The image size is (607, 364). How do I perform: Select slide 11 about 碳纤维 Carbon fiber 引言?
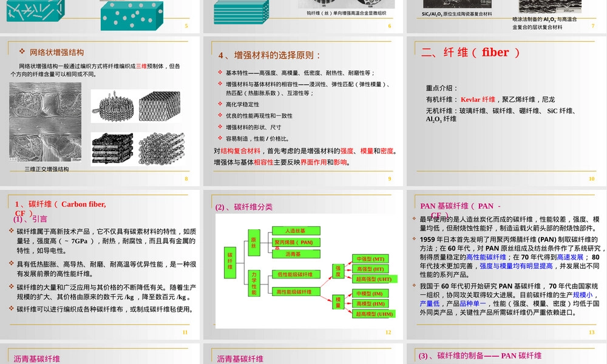pos(100,265)
